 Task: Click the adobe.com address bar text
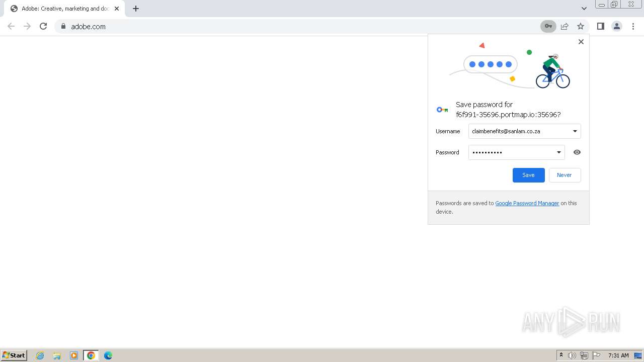coord(88,27)
